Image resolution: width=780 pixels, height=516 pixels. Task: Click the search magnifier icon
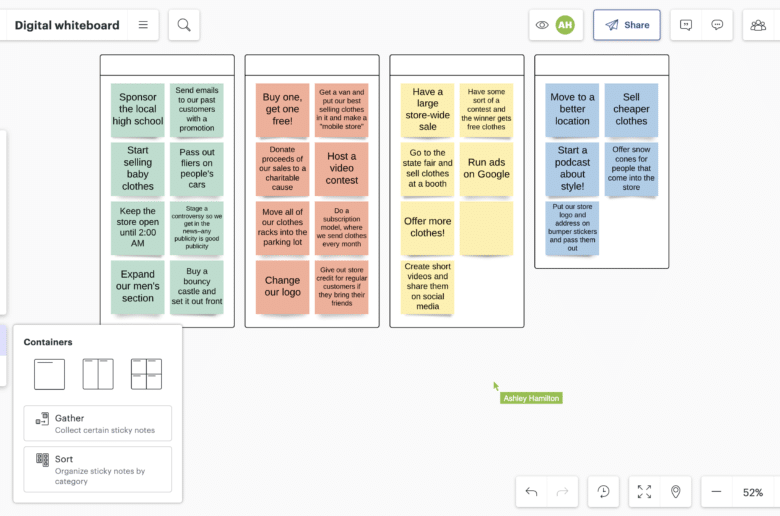[184, 25]
